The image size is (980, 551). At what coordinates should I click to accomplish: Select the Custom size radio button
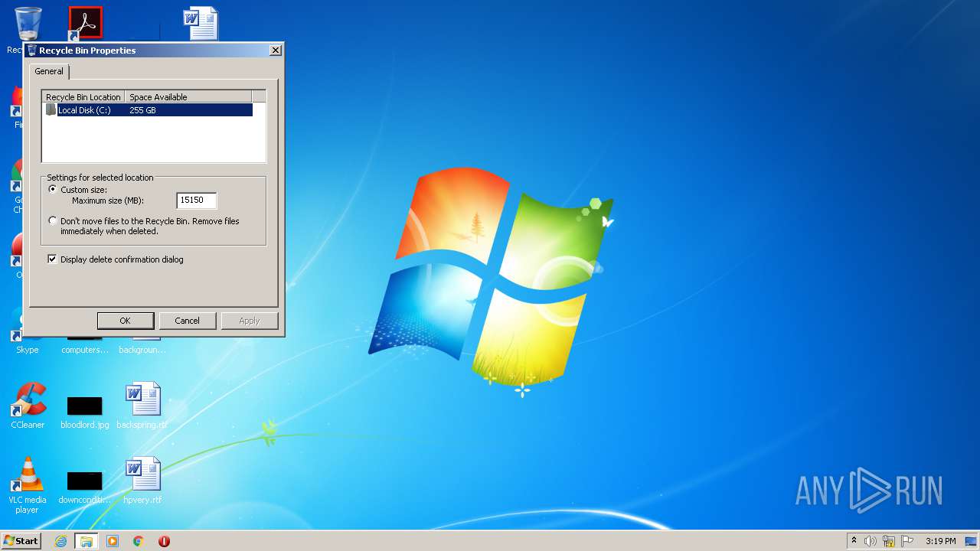pos(53,189)
